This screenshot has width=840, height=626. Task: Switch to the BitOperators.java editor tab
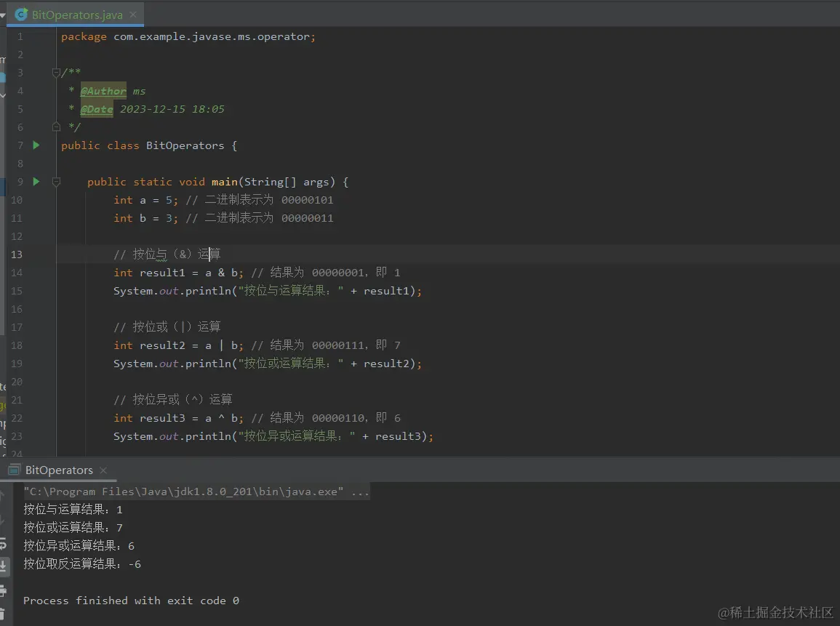77,15
